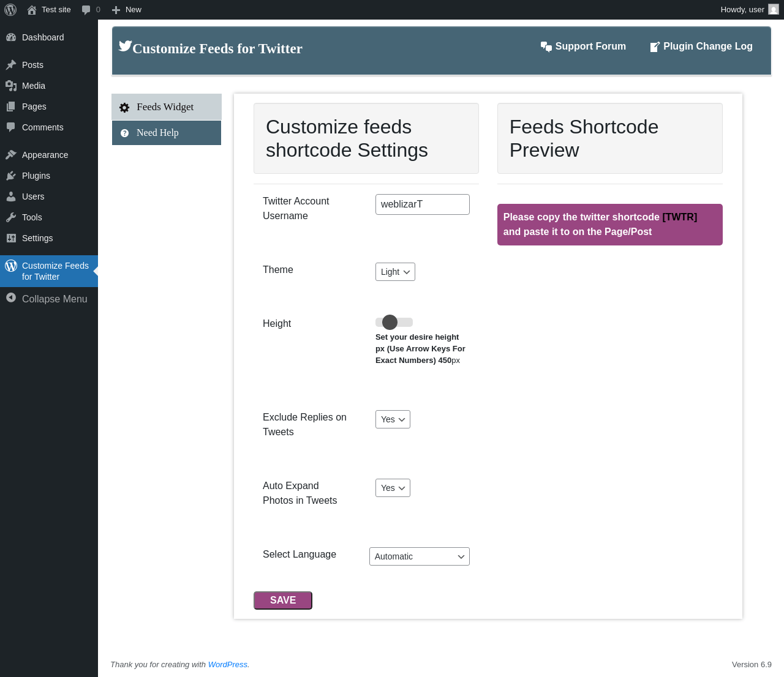Open Users menu label

(33, 196)
